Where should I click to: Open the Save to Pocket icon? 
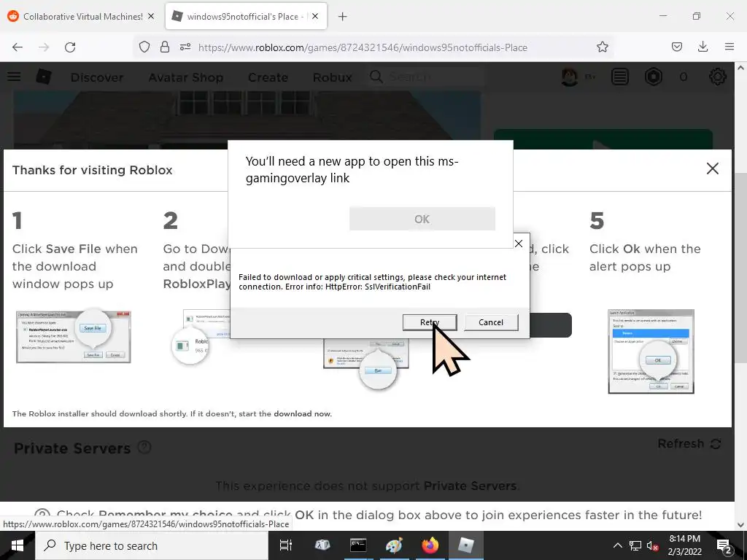[676, 47]
